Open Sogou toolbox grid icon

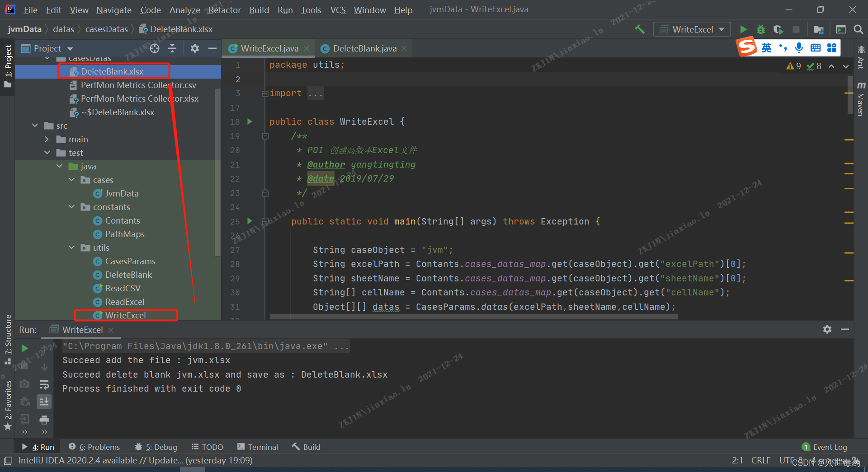(x=832, y=47)
